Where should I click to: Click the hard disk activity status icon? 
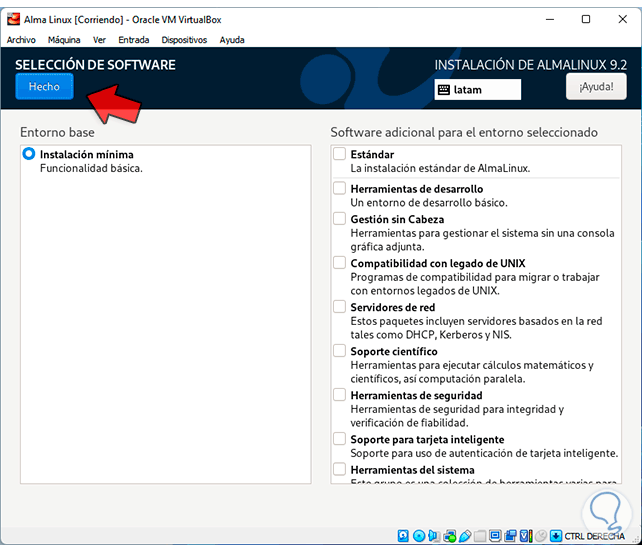403,536
